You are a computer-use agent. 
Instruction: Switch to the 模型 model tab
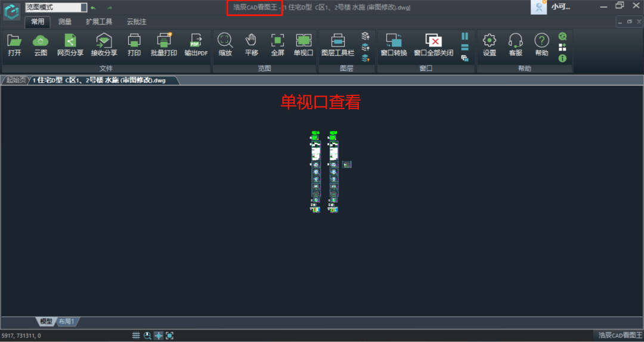[46, 322]
